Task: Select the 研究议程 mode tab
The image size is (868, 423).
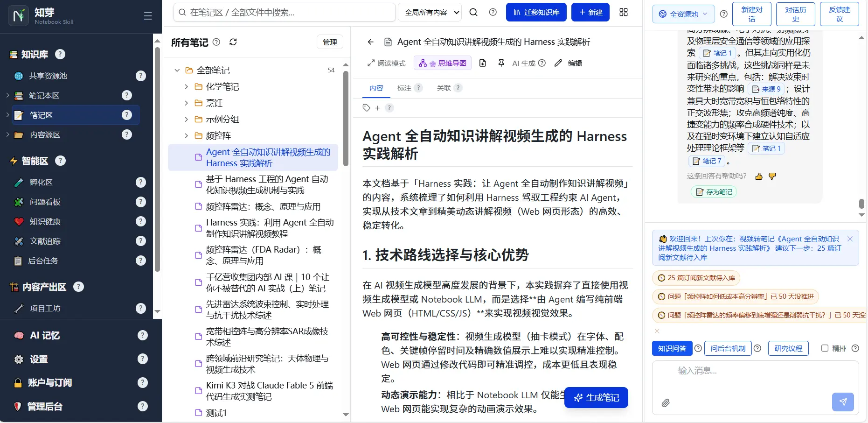Action: tap(788, 348)
